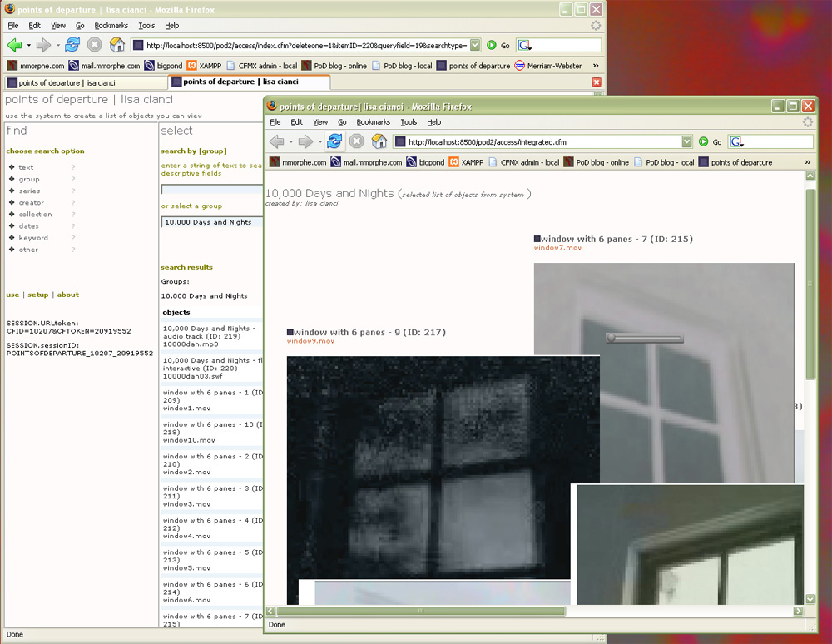This screenshot has height=644, width=832.
Task: Click search text field in select panel
Action: (211, 190)
